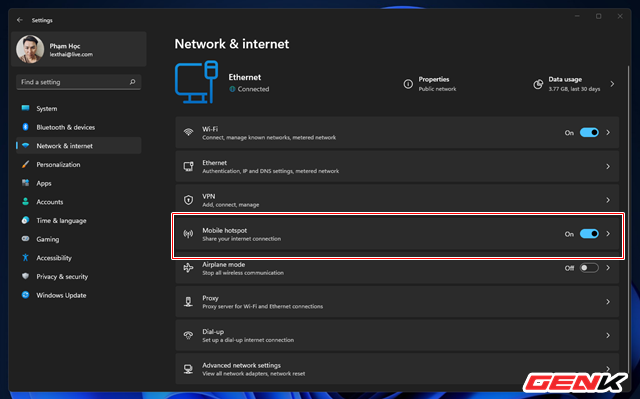Click the Mobile hotspot antenna icon
This screenshot has width=640, height=399.
pyautogui.click(x=188, y=234)
